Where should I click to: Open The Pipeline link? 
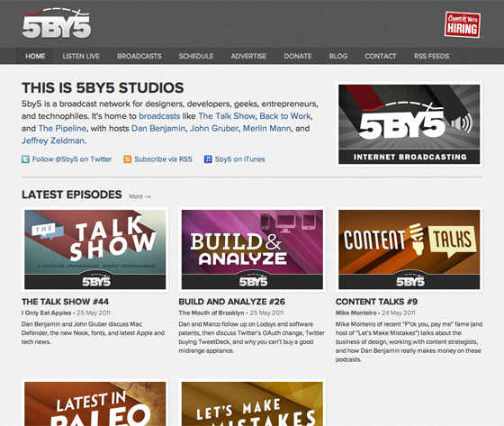(62, 128)
